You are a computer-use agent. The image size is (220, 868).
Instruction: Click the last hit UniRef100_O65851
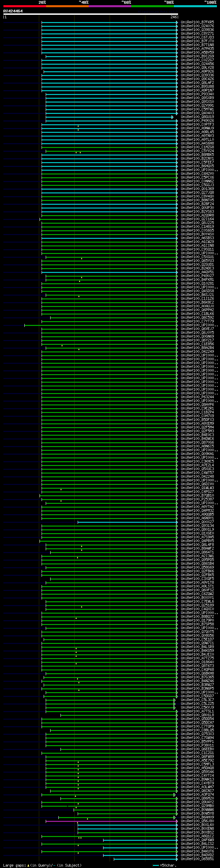click(197, 859)
